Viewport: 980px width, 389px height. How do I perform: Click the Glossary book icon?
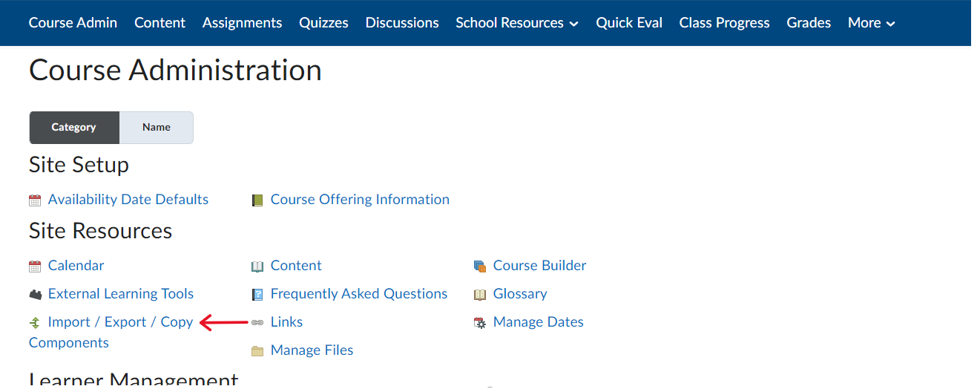click(x=480, y=294)
